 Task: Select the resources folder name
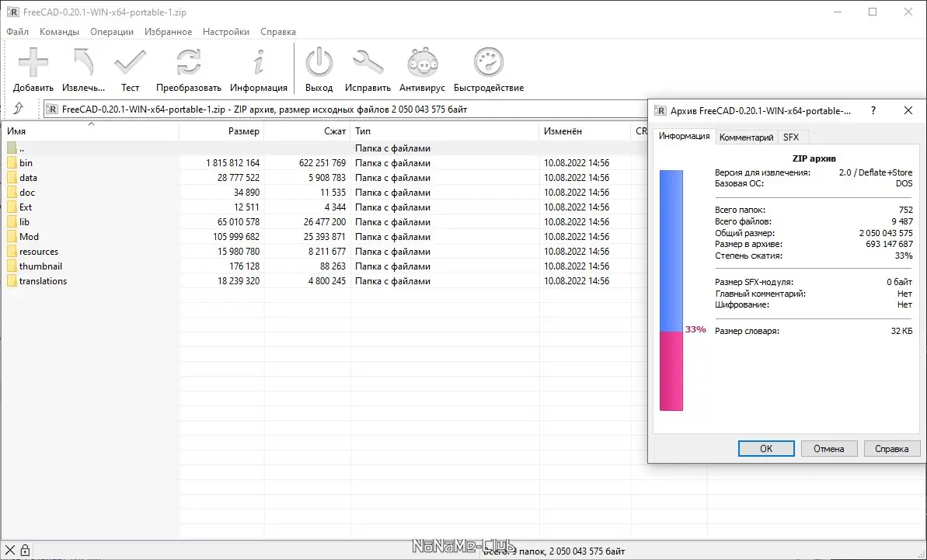pyautogui.click(x=39, y=252)
